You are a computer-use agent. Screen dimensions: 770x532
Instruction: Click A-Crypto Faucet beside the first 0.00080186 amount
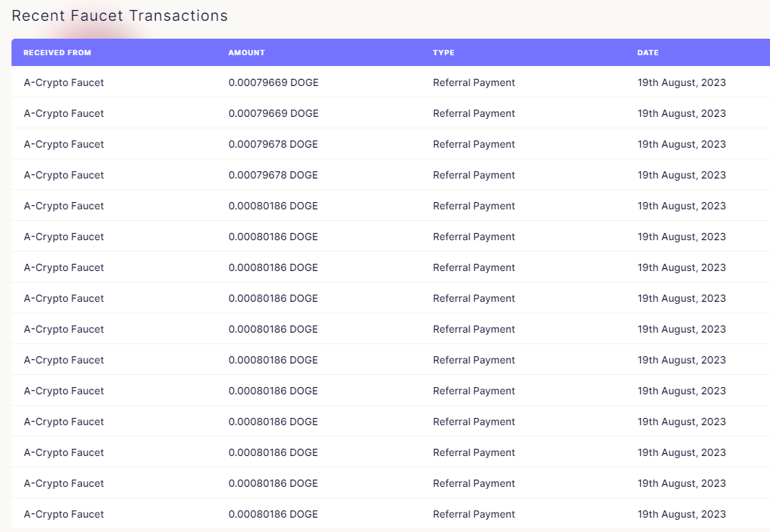pos(64,206)
